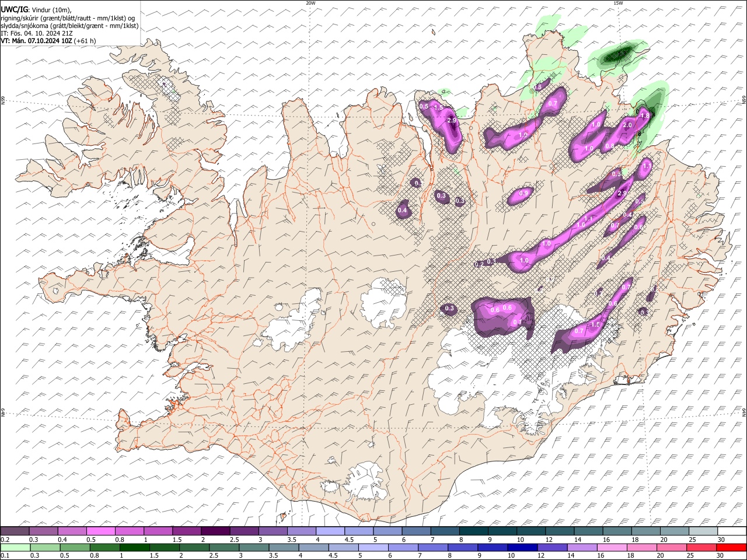Viewport: 747px width, 560px height.
Task: Click the white Mýrdalsjökull glacier on the south coast
Action: tap(366, 482)
